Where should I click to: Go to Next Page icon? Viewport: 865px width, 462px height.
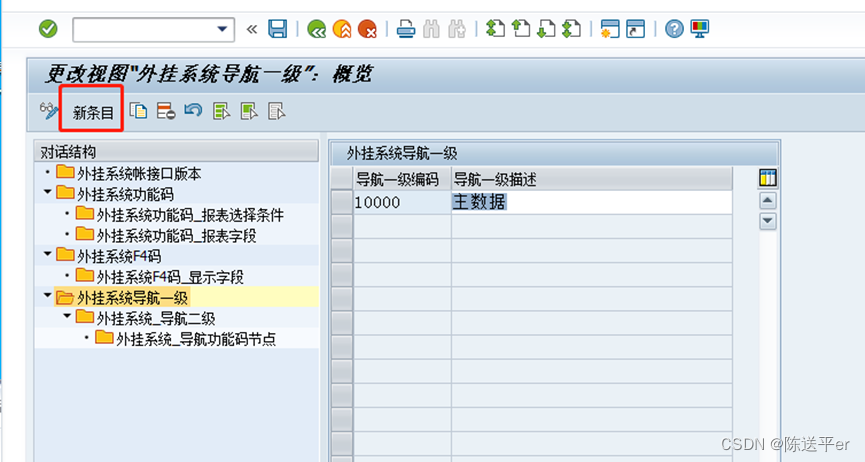[x=546, y=29]
